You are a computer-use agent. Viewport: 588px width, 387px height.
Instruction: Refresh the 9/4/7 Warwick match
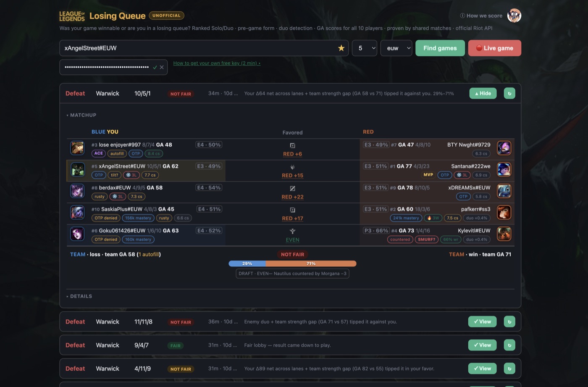pos(509,345)
